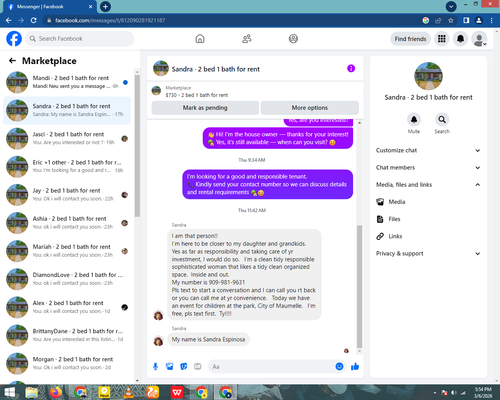Open a new browser tab
500x400 pixels.
point(105,7)
